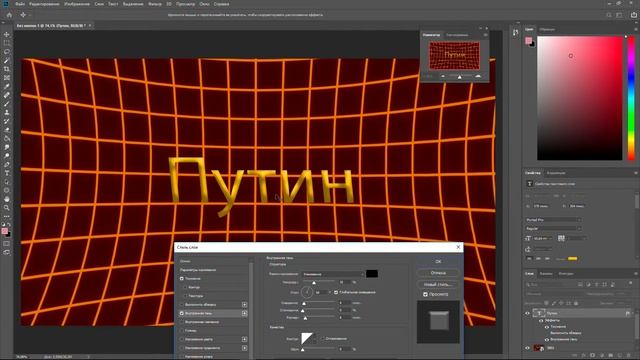Image resolution: width=640 pixels, height=360 pixels.
Task: Open the Файл menu
Action: coord(20,4)
